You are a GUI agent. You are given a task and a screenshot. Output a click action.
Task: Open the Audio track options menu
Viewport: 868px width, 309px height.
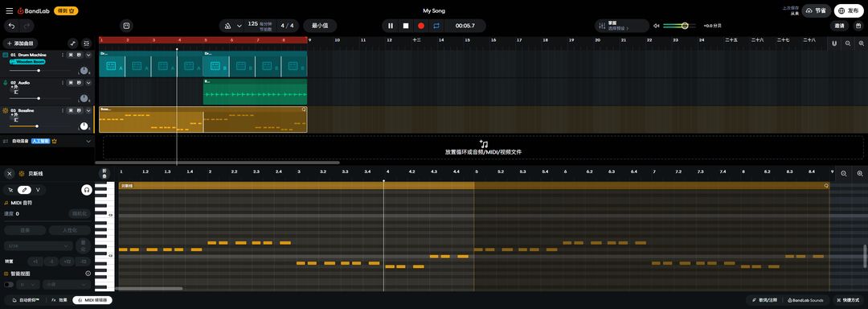[63, 83]
